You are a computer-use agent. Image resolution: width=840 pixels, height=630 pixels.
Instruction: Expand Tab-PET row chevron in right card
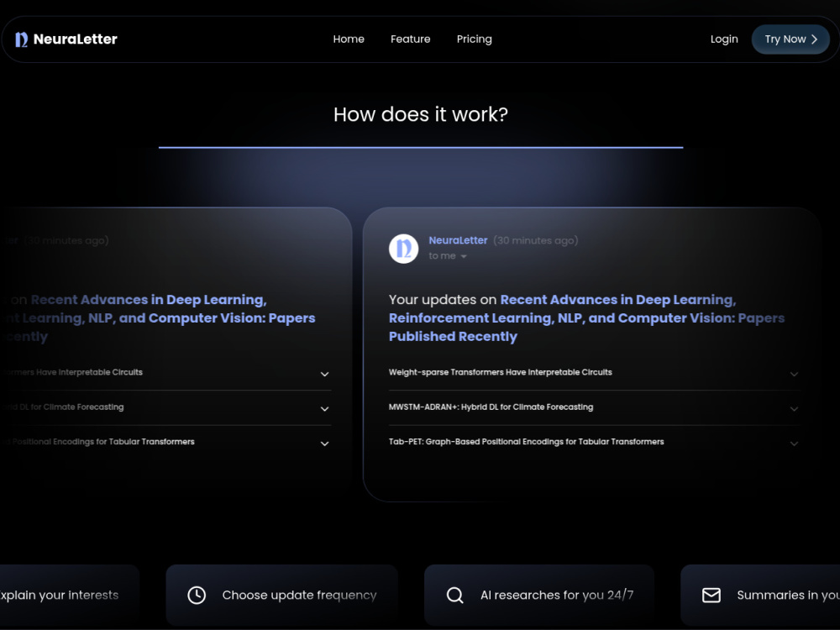(794, 444)
